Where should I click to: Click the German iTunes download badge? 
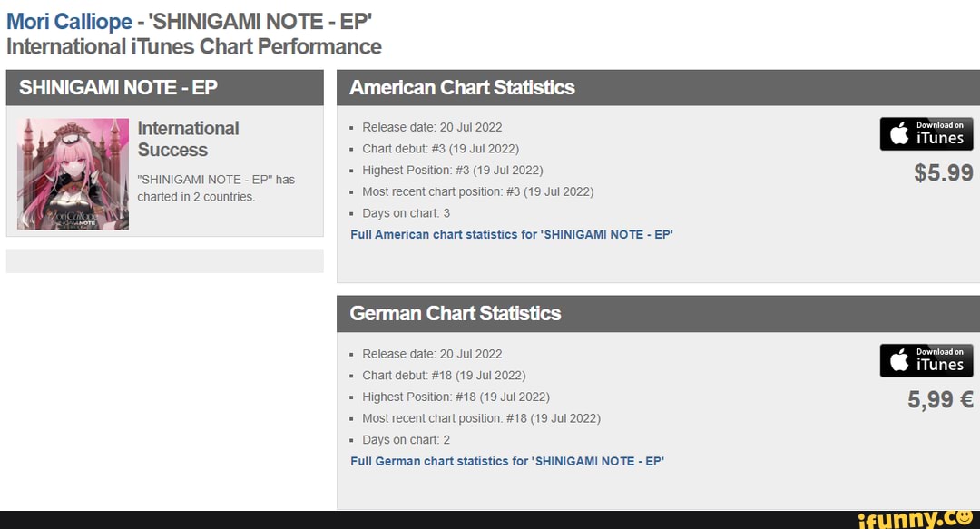(926, 360)
